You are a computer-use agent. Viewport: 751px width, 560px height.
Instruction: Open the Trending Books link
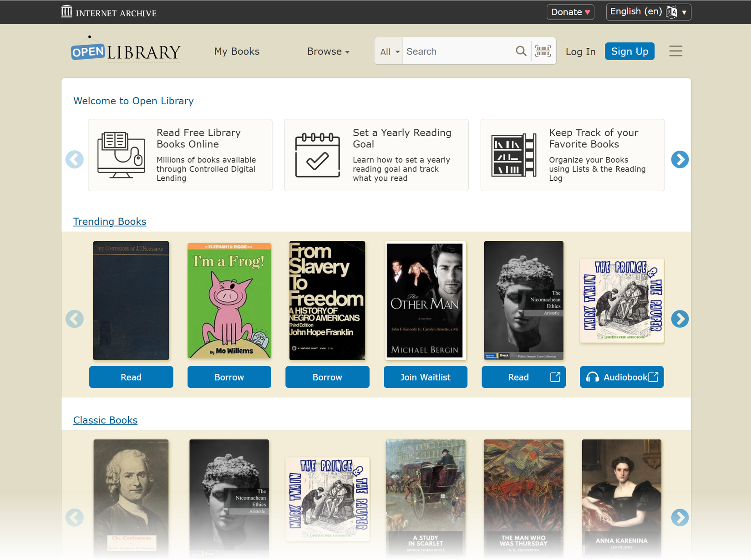pyautogui.click(x=110, y=221)
